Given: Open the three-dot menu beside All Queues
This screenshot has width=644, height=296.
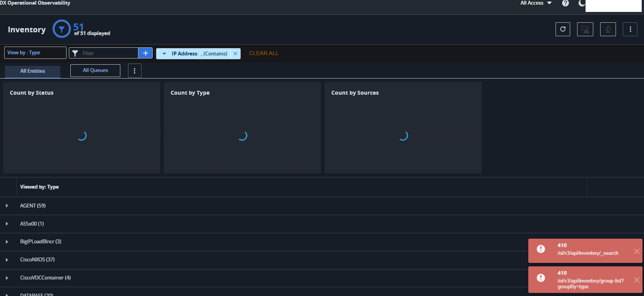Looking at the screenshot, I should [x=135, y=71].
